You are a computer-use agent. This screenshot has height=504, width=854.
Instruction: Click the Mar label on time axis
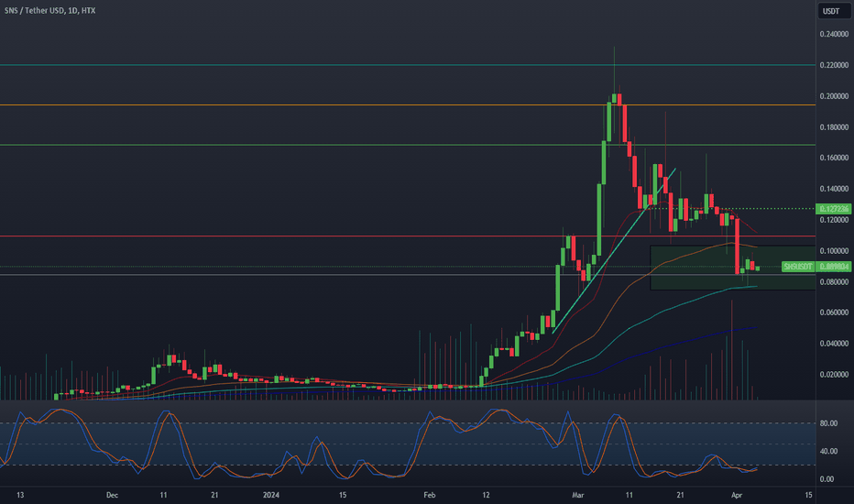pyautogui.click(x=578, y=495)
